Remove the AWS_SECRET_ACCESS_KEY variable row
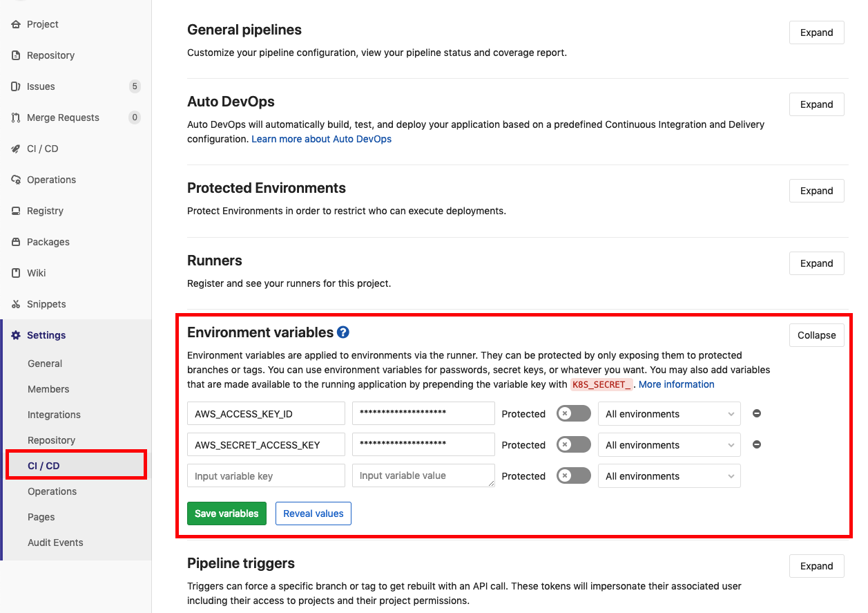 [757, 444]
